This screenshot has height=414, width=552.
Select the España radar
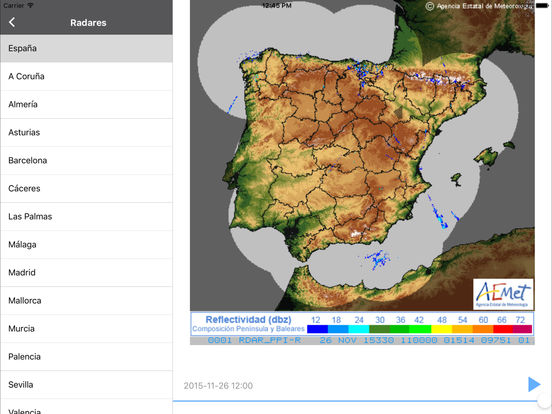pyautogui.click(x=86, y=48)
